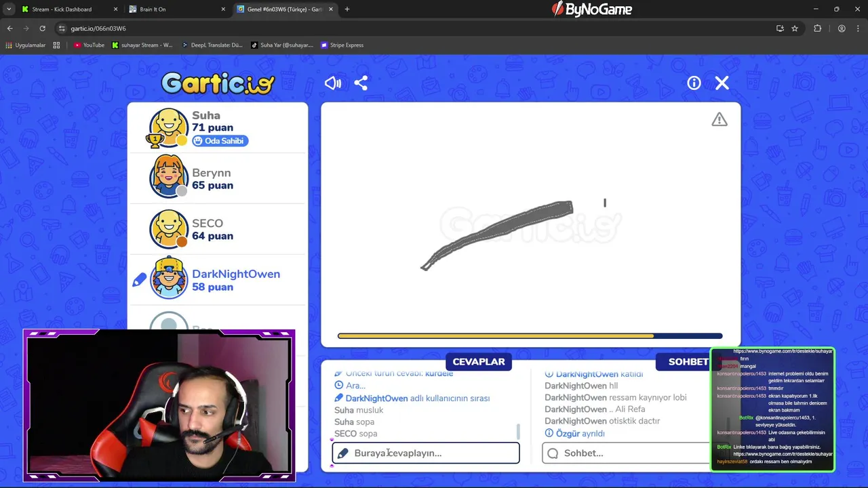Bookmark this page with the star icon
Viewport: 868px width, 488px height.
tap(795, 28)
